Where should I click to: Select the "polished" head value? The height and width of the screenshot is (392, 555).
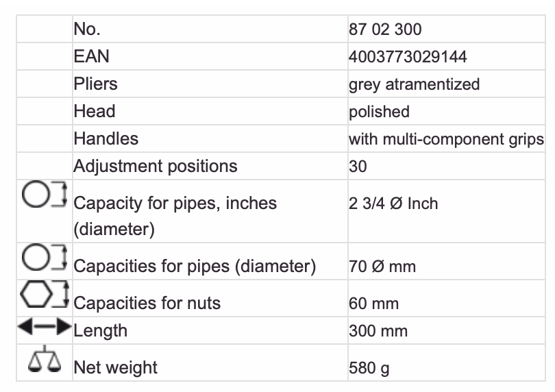379,112
